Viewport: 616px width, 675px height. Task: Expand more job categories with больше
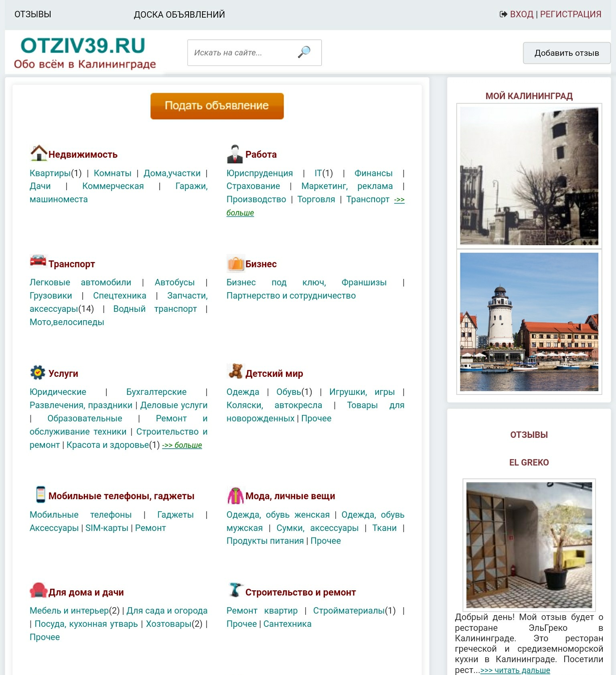click(240, 213)
